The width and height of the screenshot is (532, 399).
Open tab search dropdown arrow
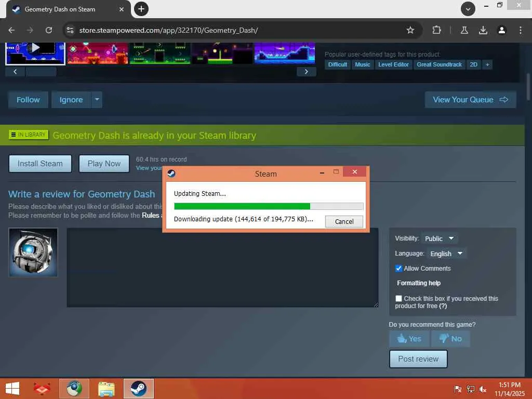click(x=468, y=9)
